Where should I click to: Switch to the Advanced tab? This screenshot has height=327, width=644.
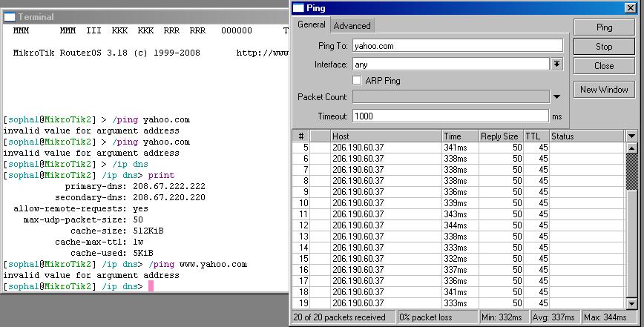click(x=352, y=26)
